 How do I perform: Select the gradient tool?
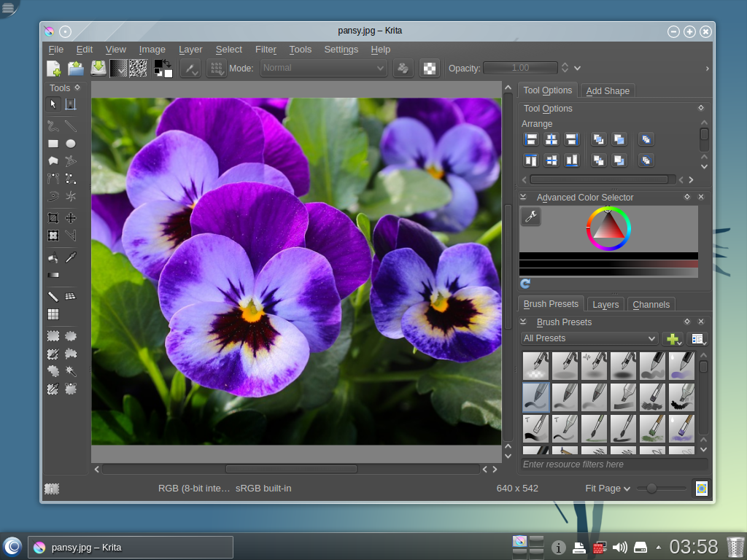tap(53, 275)
